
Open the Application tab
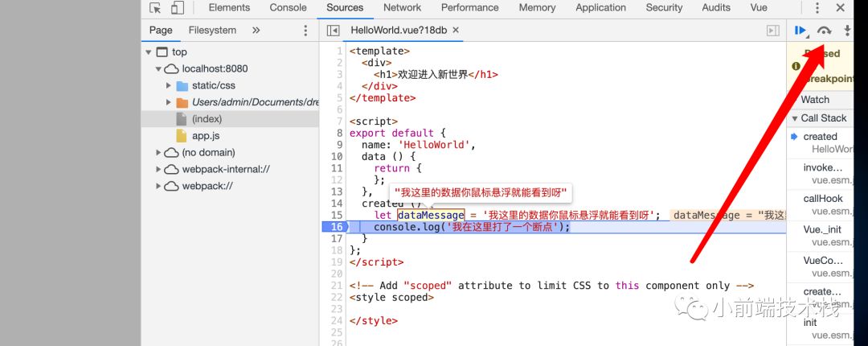[x=600, y=8]
